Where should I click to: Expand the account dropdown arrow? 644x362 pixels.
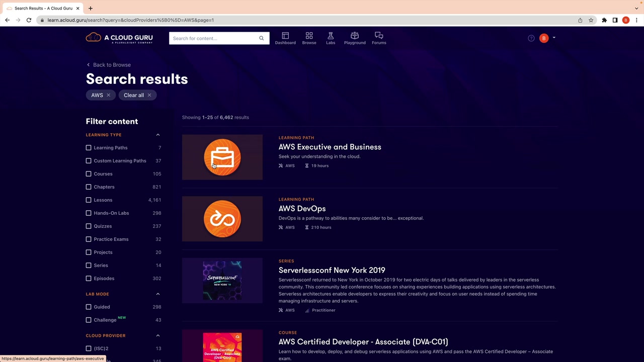click(554, 38)
